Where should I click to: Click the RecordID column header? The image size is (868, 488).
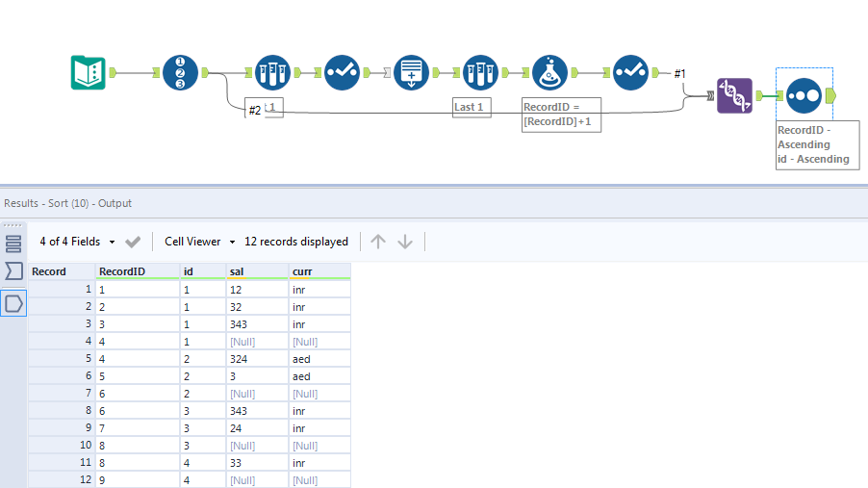click(138, 271)
